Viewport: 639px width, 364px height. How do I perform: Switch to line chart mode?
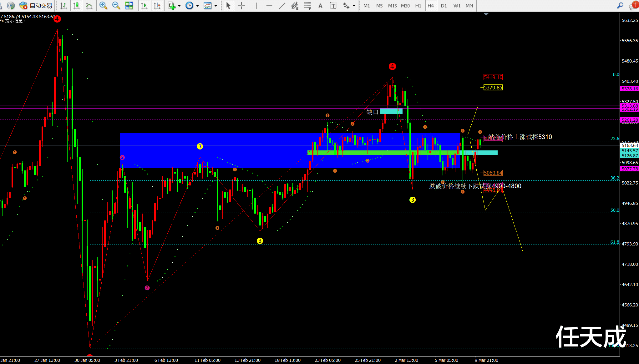tap(89, 6)
